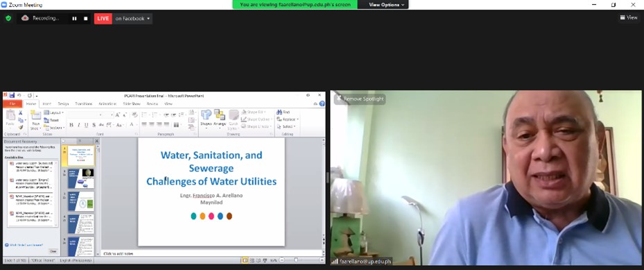Click the Shapes gallery icon
This screenshot has height=270, width=644.
tap(206, 115)
